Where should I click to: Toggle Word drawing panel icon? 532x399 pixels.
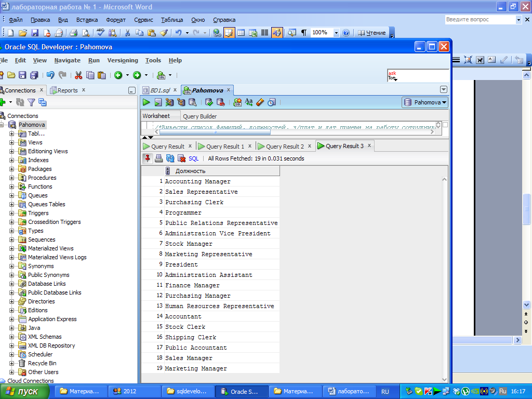pos(277,33)
